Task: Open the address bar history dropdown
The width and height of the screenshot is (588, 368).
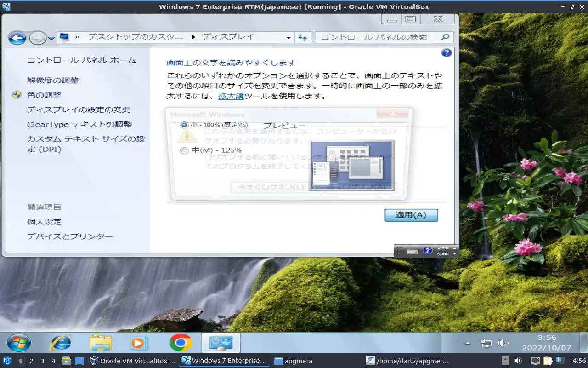Action: click(288, 38)
